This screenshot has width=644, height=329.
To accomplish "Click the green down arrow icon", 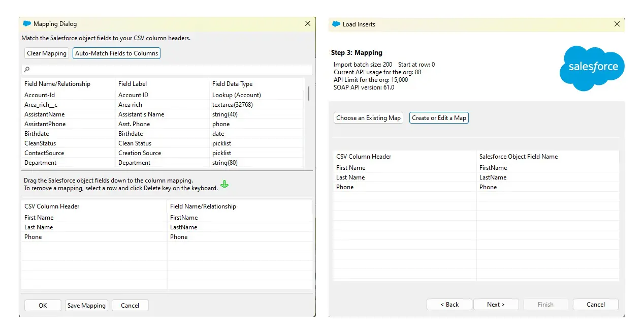I will tap(224, 184).
